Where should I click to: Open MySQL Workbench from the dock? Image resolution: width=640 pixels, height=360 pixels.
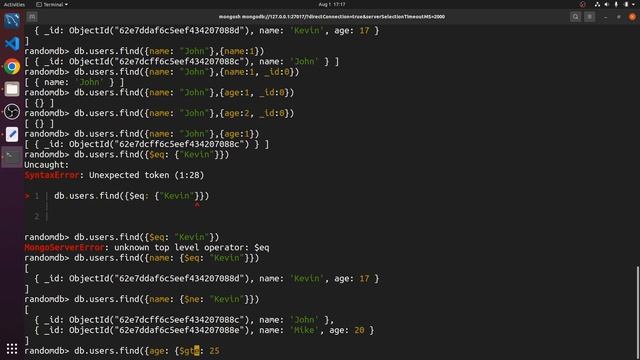12,20
